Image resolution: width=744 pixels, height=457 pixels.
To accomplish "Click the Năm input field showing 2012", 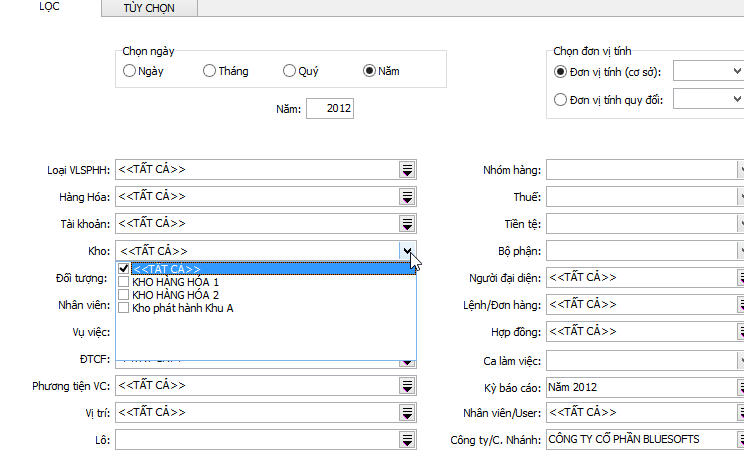I will [x=330, y=108].
